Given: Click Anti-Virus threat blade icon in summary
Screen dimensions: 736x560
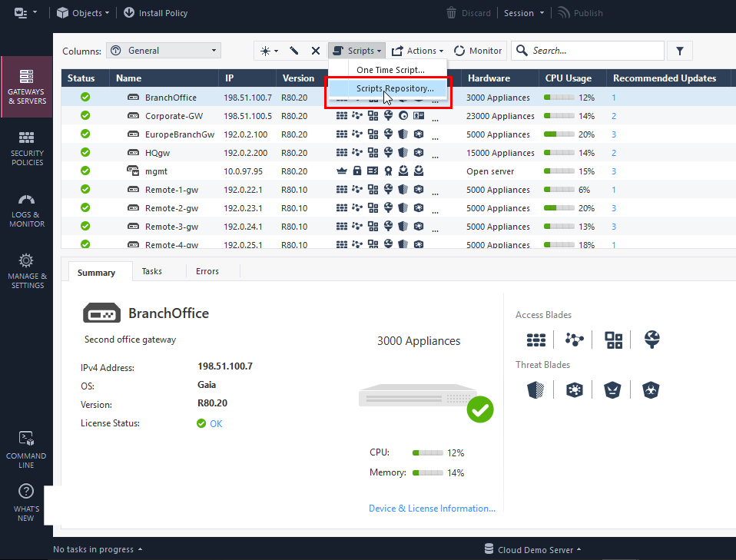Looking at the screenshot, I should pyautogui.click(x=612, y=389).
